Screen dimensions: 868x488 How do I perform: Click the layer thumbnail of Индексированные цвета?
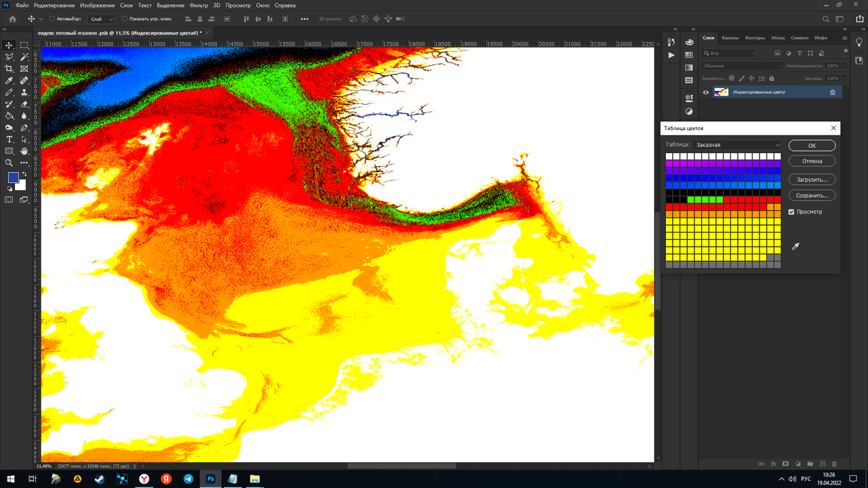pos(722,92)
